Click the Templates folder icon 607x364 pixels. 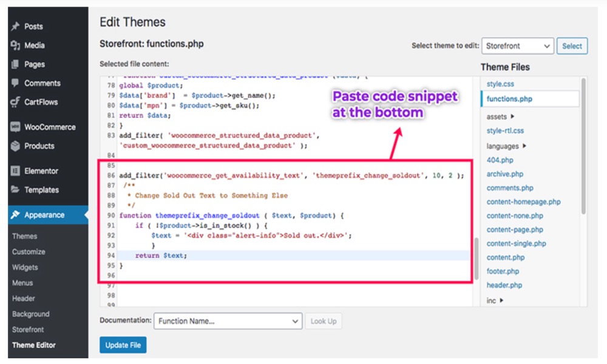pos(16,189)
